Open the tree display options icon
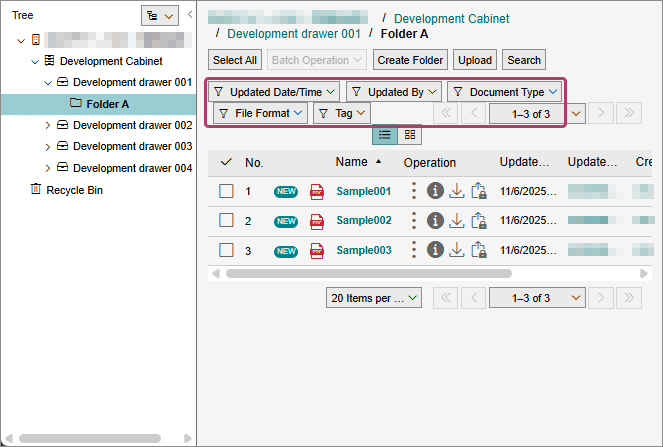The image size is (663, 447). 159,16
